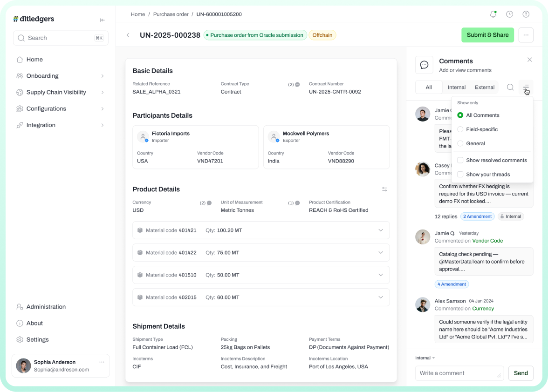This screenshot has height=392, width=548.
Task: Enable Show resolved comments checkbox
Action: click(x=460, y=160)
